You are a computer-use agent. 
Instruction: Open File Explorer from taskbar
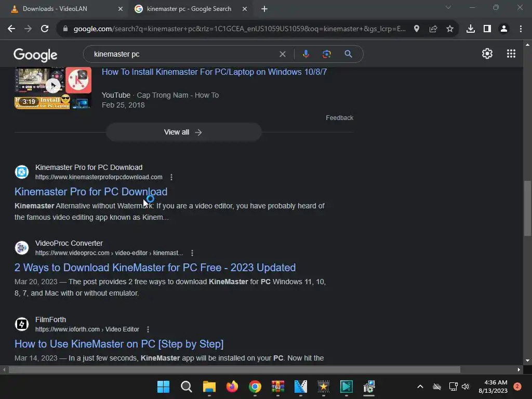point(209,387)
